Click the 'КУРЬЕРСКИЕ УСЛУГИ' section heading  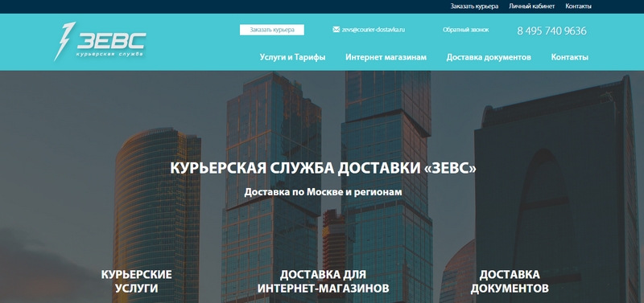(136, 281)
